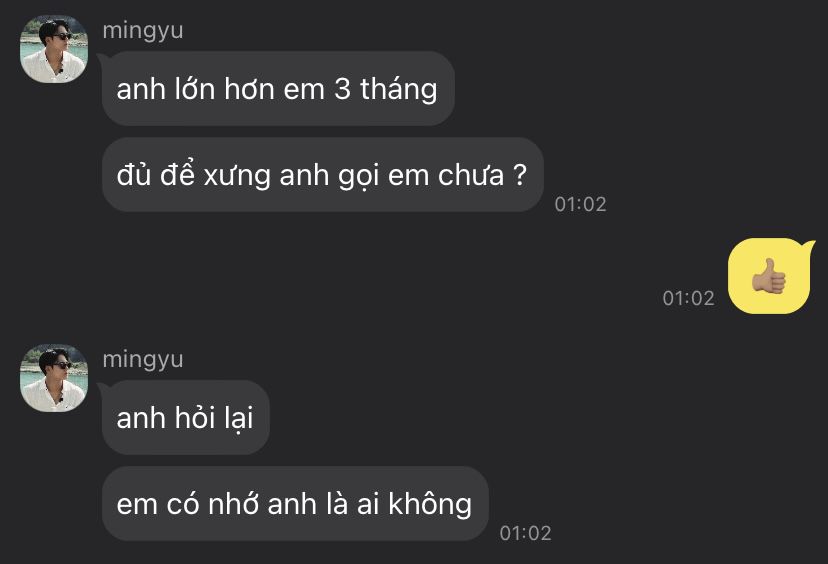Click the 01:02 timestamp beside 'gọi em chưa ?'
This screenshot has width=828, height=564.
coord(580,204)
